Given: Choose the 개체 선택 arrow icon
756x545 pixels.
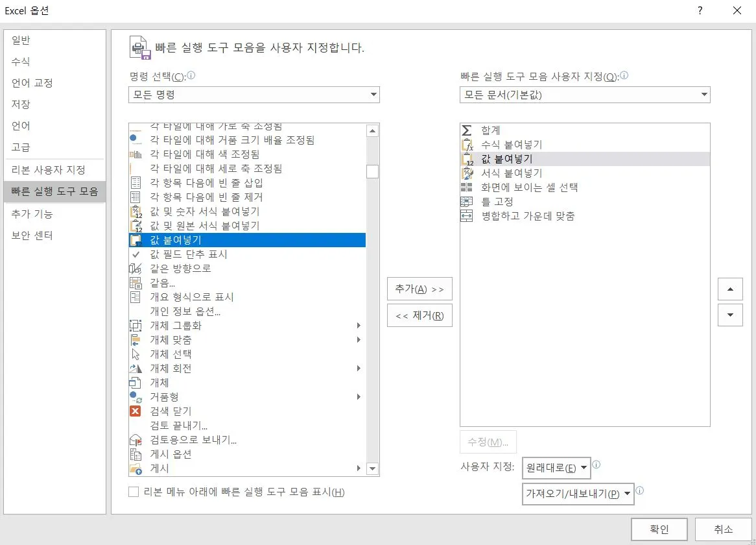Looking at the screenshot, I should 136,354.
